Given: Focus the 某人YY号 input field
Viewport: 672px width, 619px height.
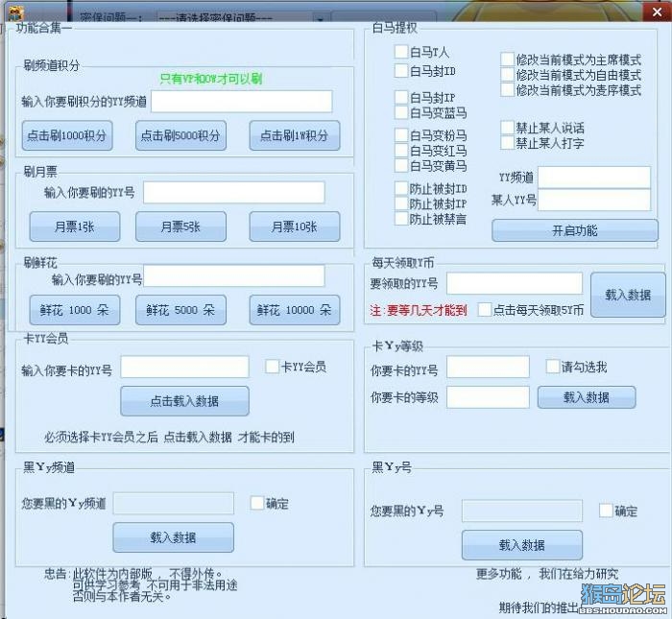Looking at the screenshot, I should pyautogui.click(x=594, y=200).
